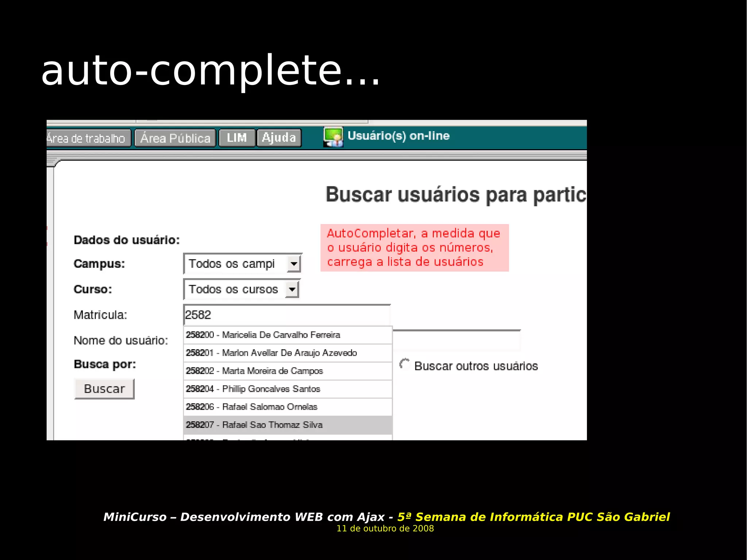Click the Buscar button
Screen dimensions: 747x560
tap(104, 389)
